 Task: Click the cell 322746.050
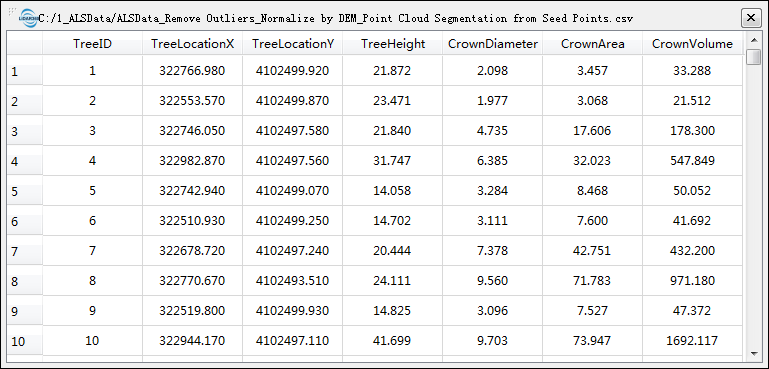(x=192, y=131)
